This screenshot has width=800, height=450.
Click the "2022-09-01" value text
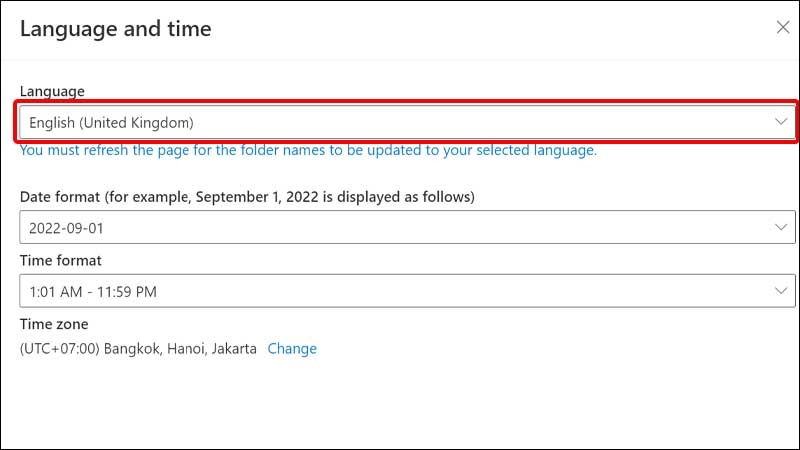click(x=66, y=228)
